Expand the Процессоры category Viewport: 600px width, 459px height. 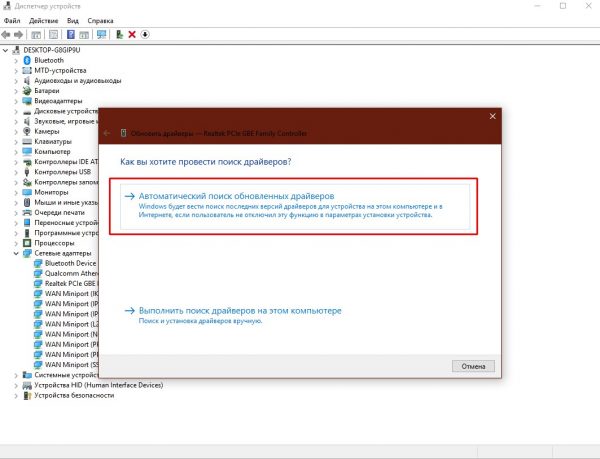(x=16, y=243)
